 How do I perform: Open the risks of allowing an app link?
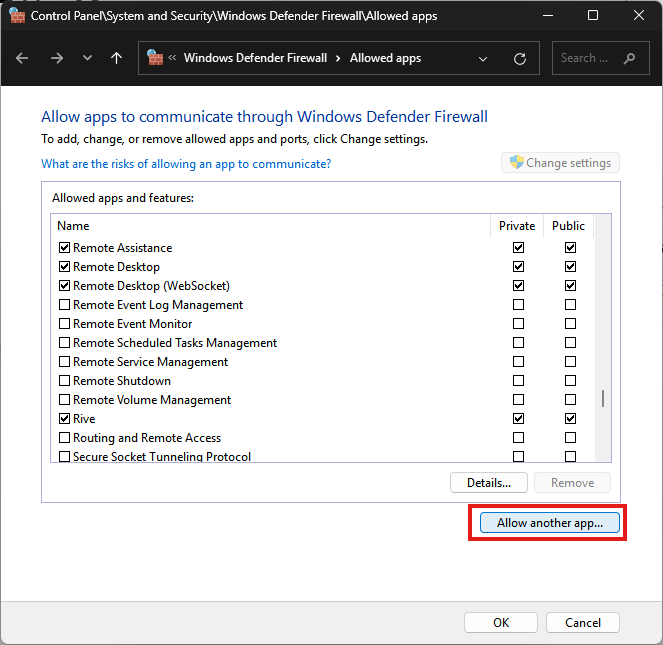click(x=186, y=164)
